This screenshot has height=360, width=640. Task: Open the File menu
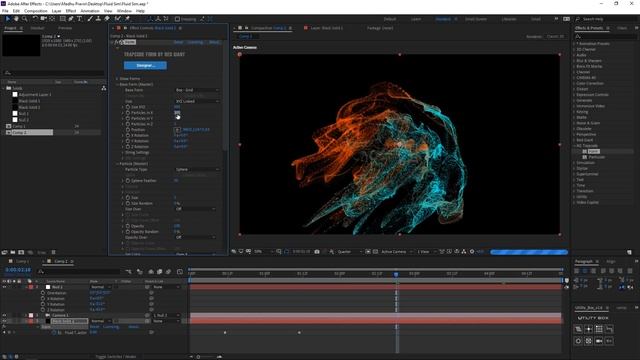click(5, 11)
